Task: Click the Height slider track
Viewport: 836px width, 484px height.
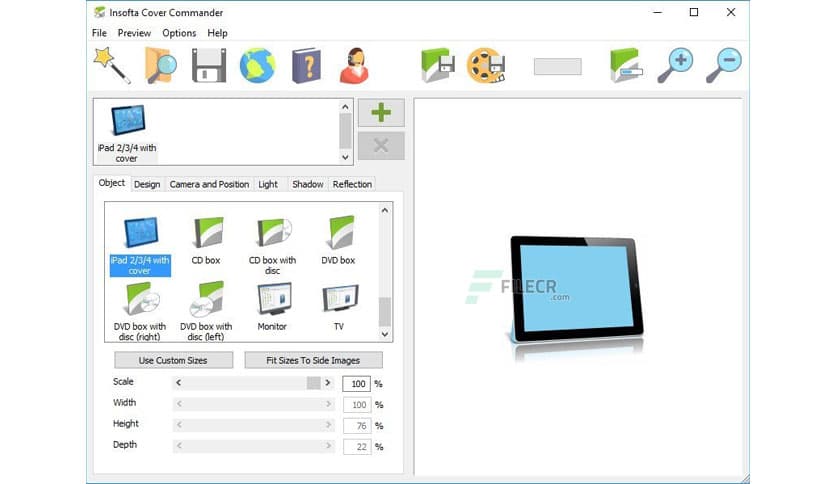Action: (254, 425)
